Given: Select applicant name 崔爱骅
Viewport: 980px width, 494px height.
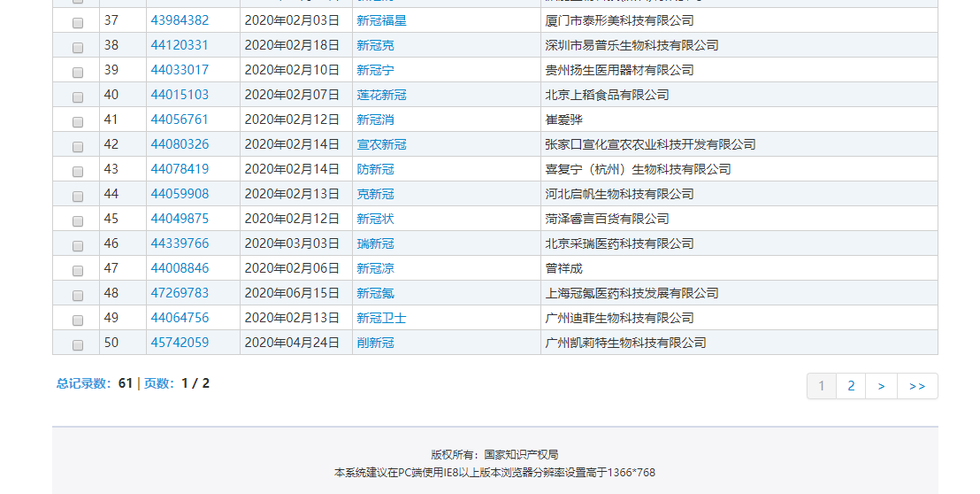Looking at the screenshot, I should [563, 120].
